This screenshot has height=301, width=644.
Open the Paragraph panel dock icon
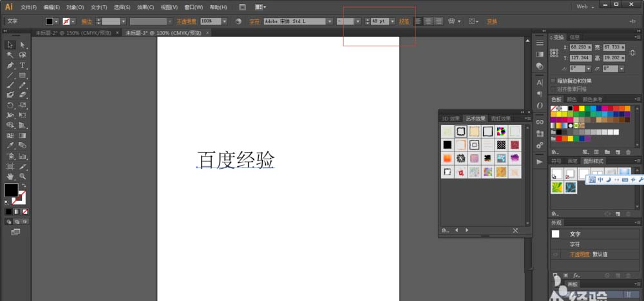tap(540, 94)
